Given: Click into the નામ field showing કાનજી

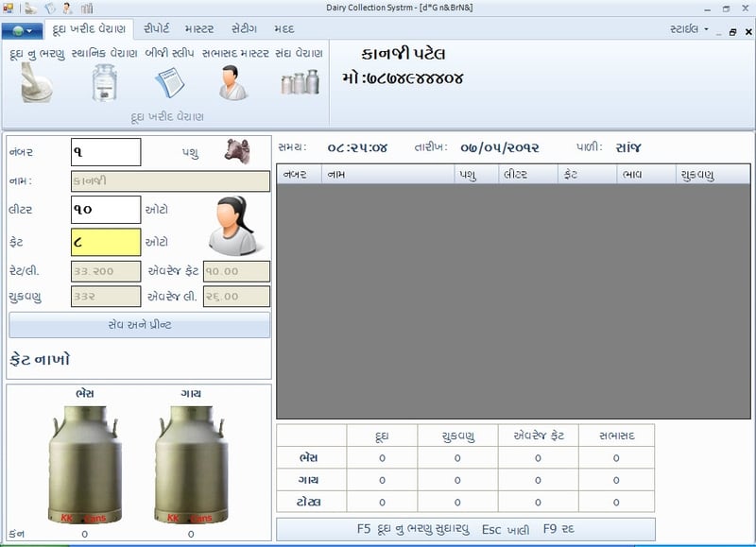Looking at the screenshot, I should (170, 181).
